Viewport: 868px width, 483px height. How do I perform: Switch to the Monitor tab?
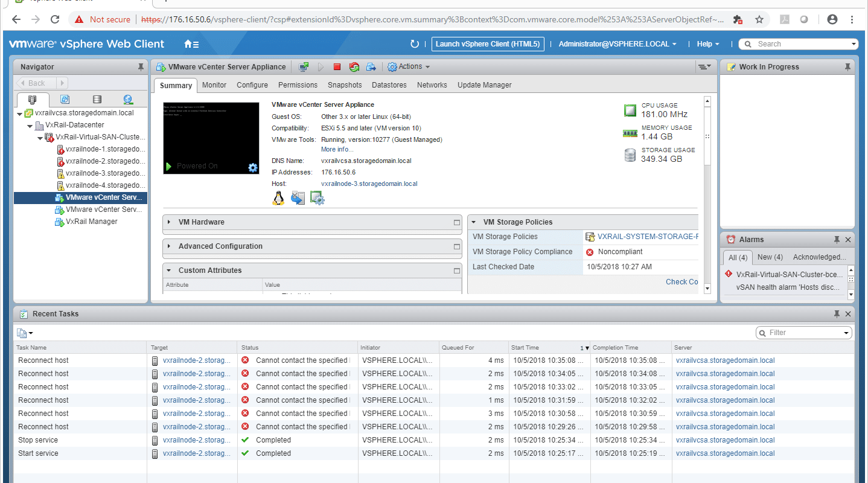click(214, 85)
